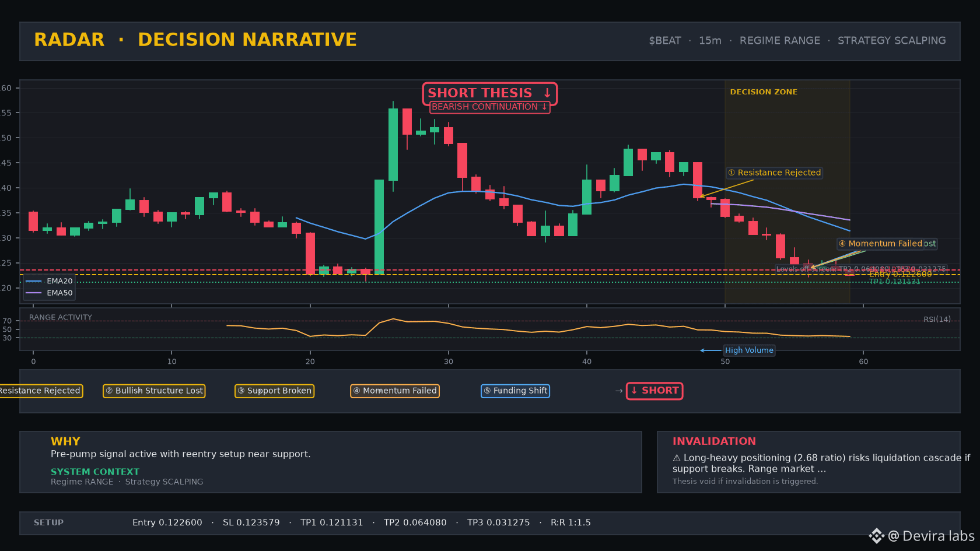Click the WHY heading

coord(65,441)
